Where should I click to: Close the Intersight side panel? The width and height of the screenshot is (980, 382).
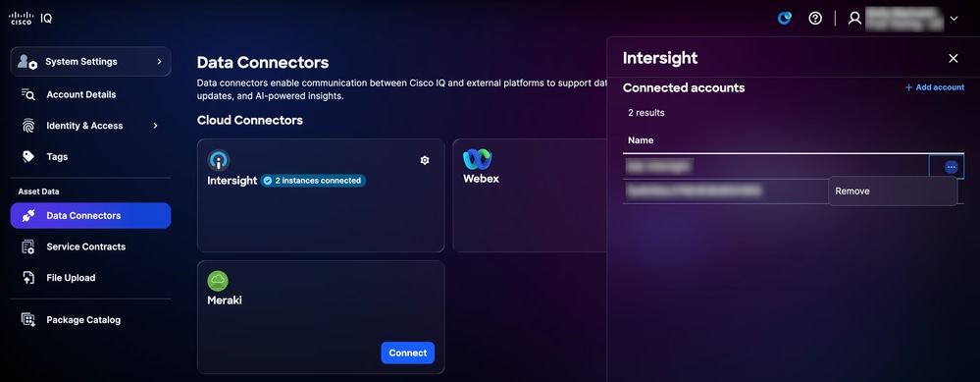[954, 58]
